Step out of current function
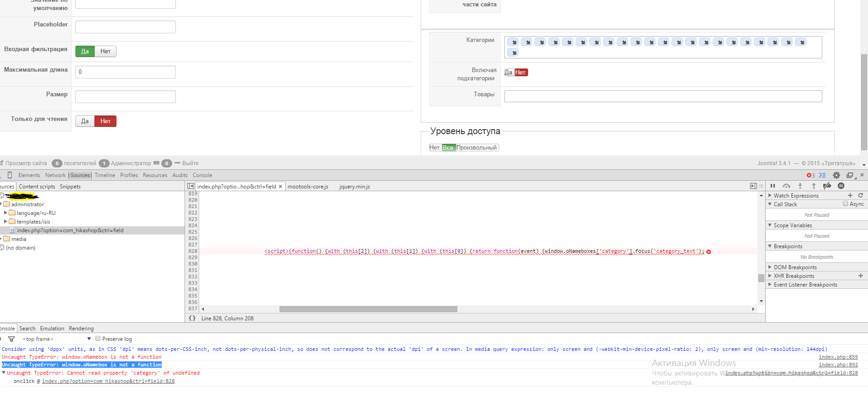This screenshot has width=868, height=402. point(814,186)
